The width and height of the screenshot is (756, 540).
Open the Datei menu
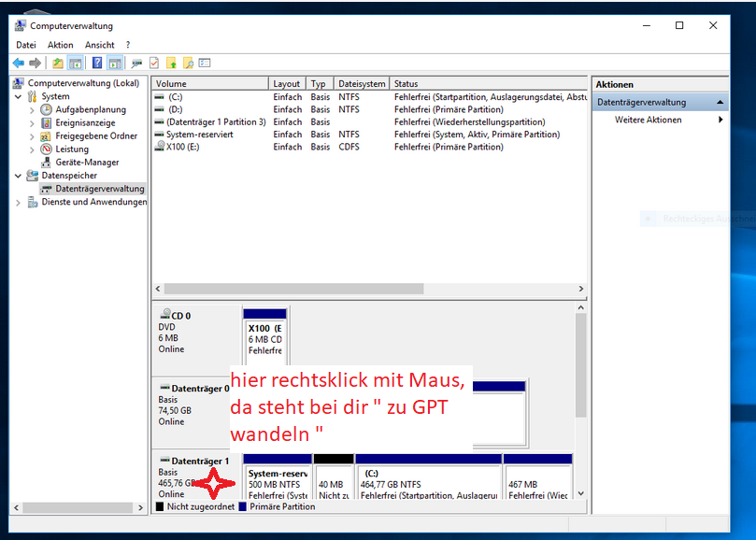point(26,45)
